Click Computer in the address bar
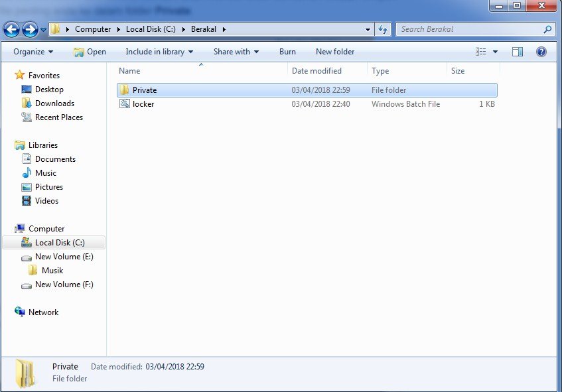 coord(93,29)
